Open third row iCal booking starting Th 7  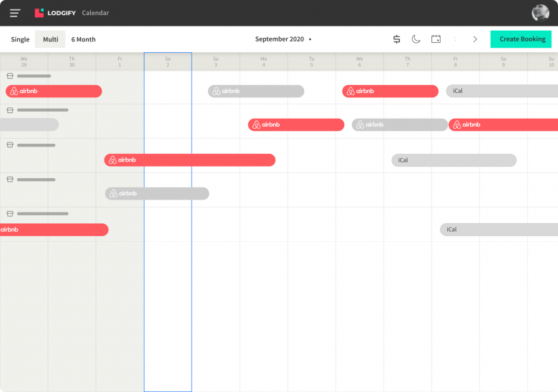(x=454, y=160)
